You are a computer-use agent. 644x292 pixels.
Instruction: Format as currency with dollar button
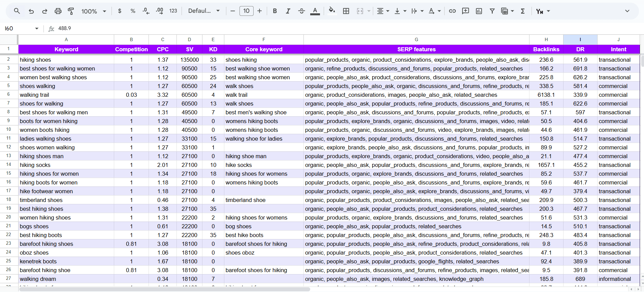120,11
